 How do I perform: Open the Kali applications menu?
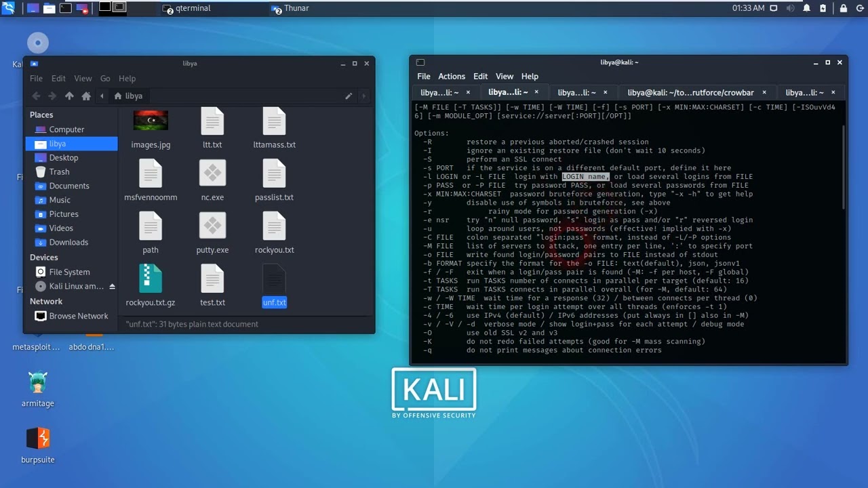coord(8,8)
